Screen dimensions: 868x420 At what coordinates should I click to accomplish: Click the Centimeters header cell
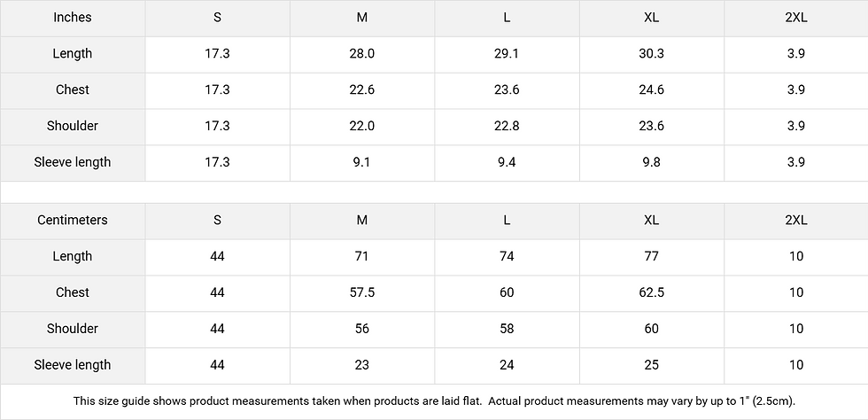72,220
